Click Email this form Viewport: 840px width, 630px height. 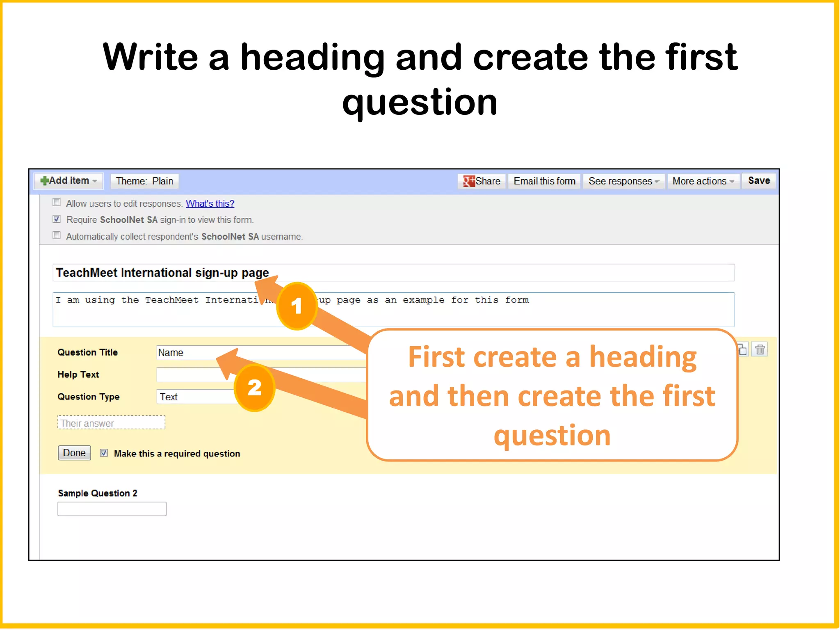click(x=544, y=181)
